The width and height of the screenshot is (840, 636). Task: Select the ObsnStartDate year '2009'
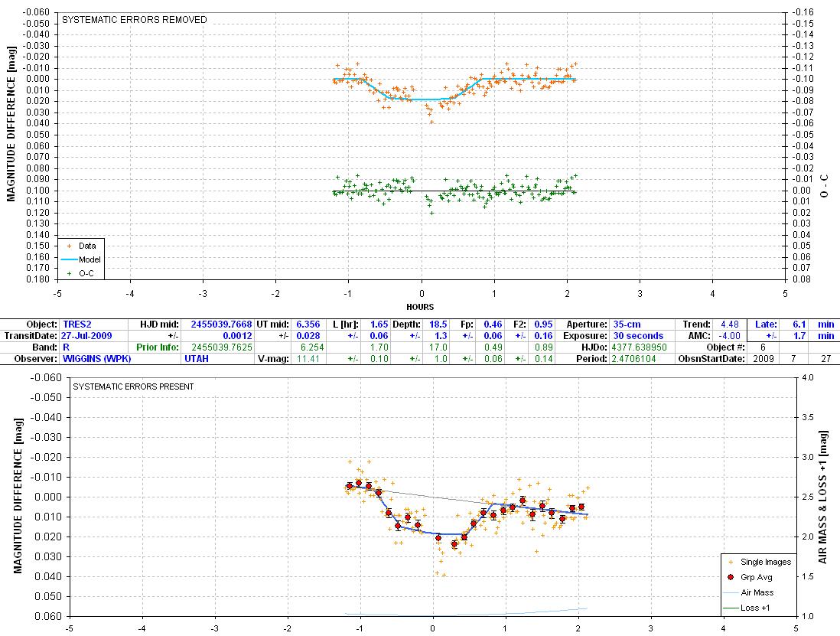[x=763, y=358]
